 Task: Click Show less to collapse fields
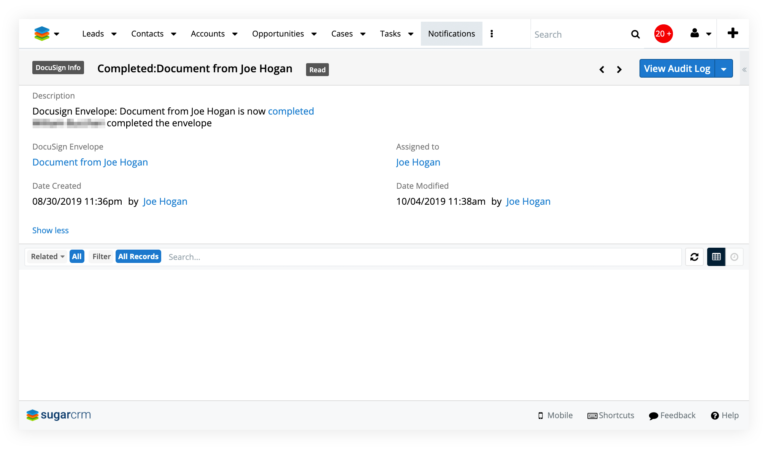50,230
